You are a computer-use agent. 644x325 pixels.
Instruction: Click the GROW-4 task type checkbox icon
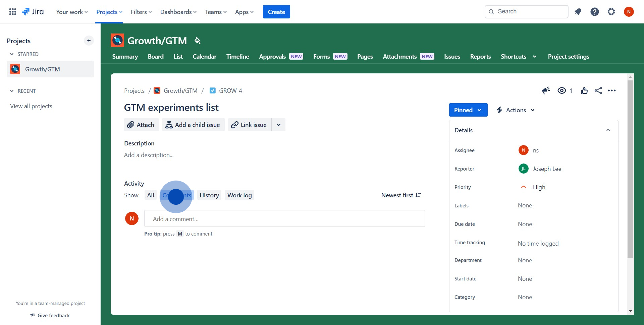tap(213, 90)
